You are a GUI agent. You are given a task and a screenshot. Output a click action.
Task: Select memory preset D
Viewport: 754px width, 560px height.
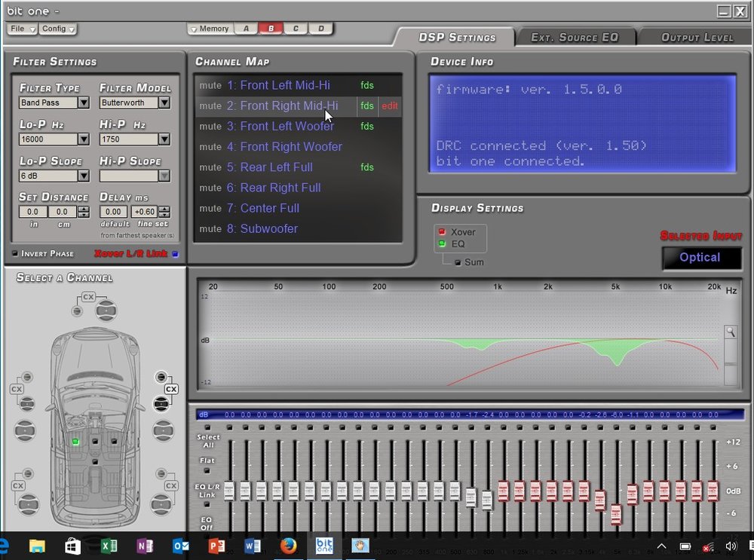[x=320, y=29]
